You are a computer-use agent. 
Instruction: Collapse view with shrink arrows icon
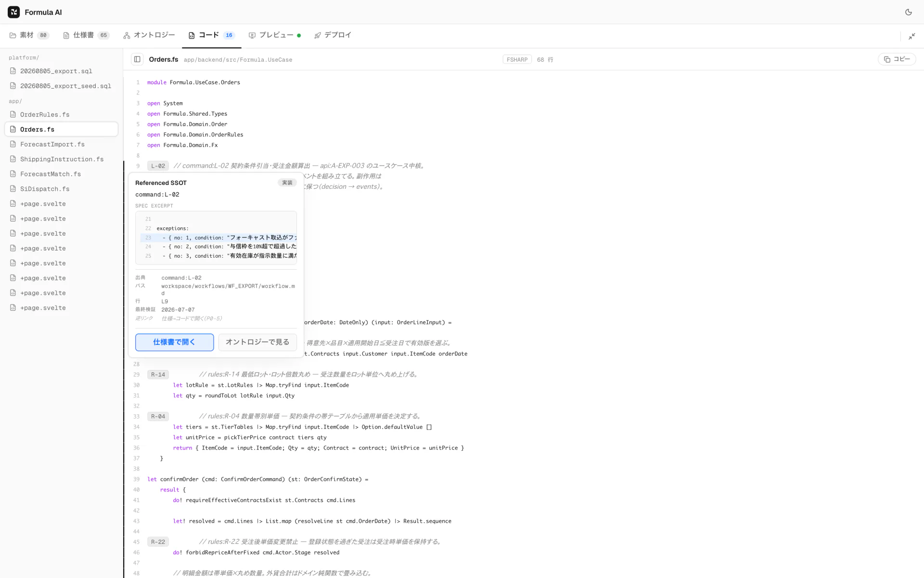pos(912,36)
